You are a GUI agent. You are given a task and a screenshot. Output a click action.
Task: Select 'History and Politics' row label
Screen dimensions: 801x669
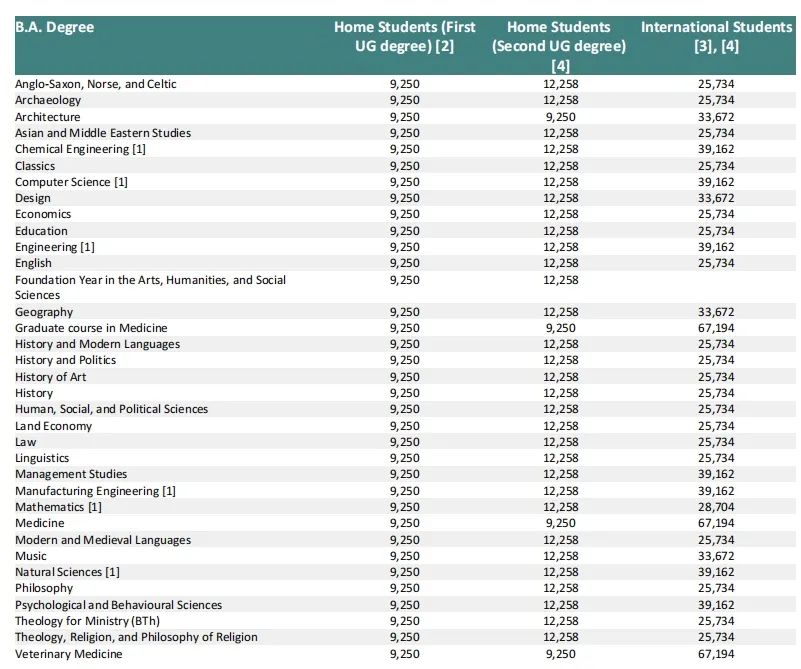point(65,360)
